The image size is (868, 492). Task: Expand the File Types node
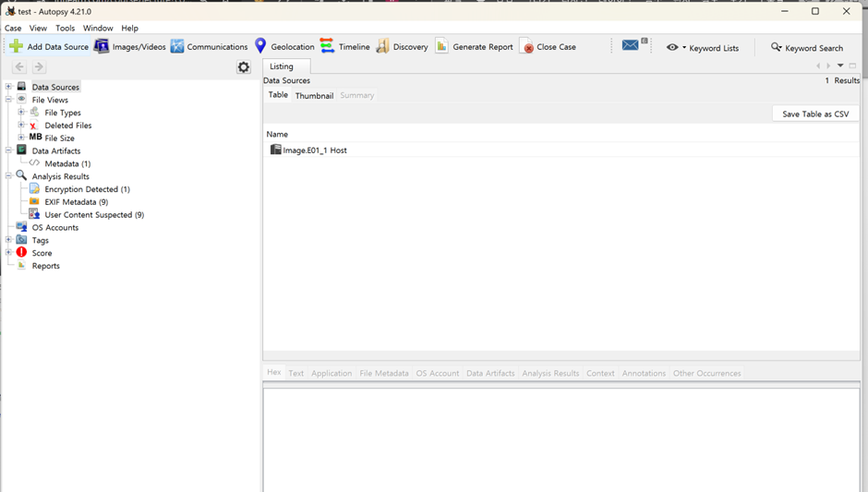pos(21,112)
